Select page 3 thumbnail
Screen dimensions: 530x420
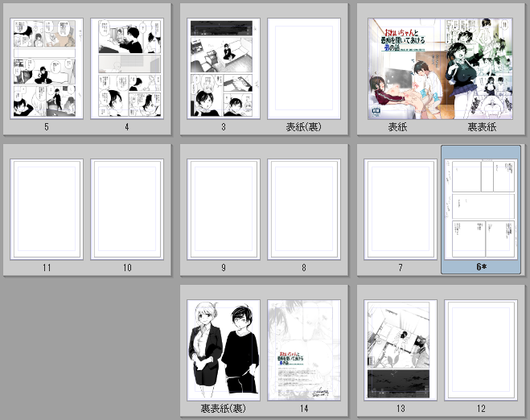[x=224, y=68]
